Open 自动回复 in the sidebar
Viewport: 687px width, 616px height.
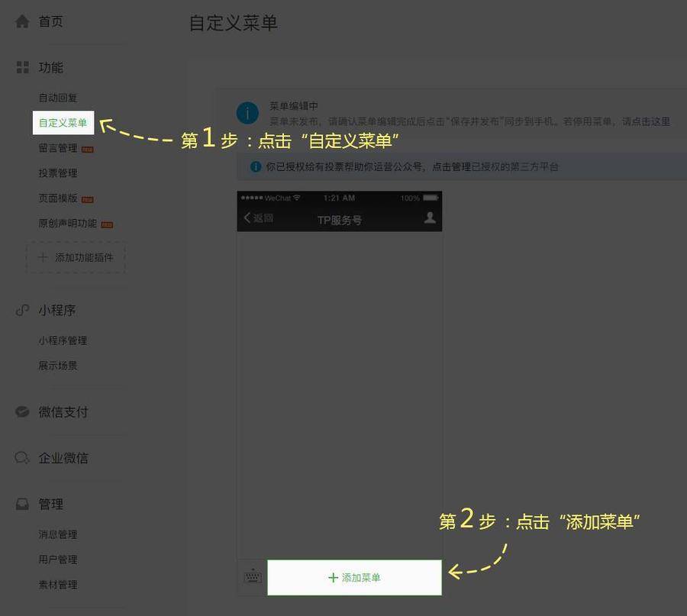click(58, 97)
